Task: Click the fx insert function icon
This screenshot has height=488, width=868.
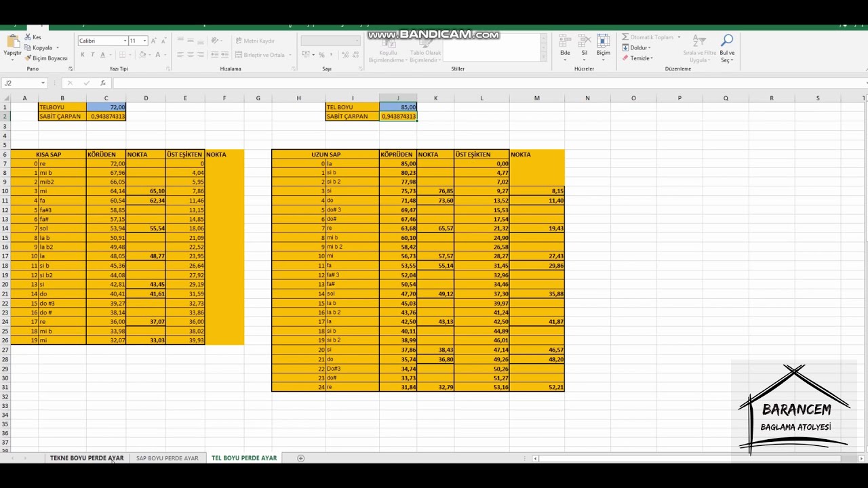Action: point(102,83)
